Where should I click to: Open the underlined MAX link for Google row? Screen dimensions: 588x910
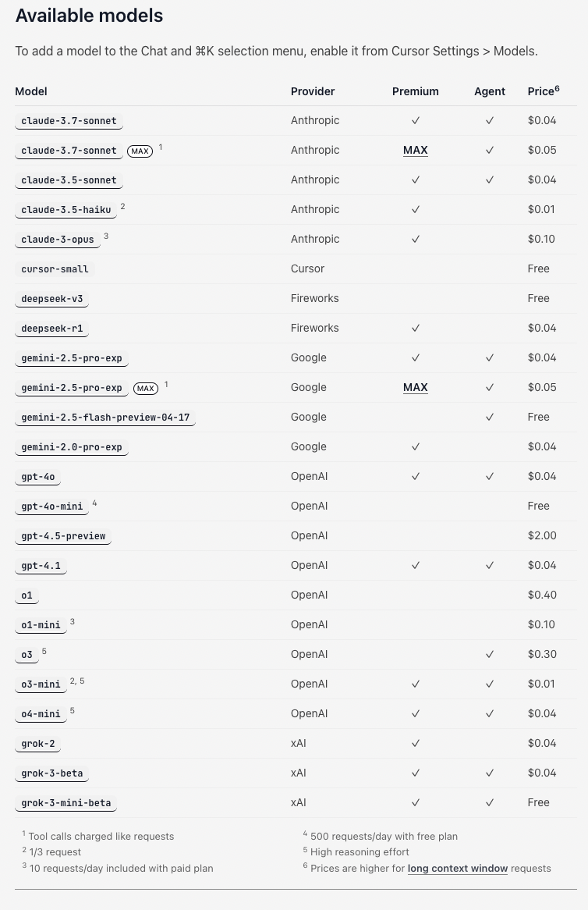tap(416, 387)
